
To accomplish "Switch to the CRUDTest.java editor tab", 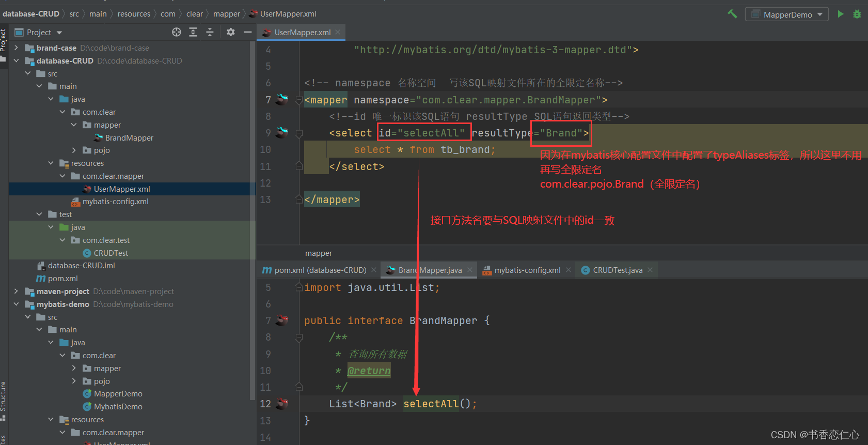I will pyautogui.click(x=617, y=270).
